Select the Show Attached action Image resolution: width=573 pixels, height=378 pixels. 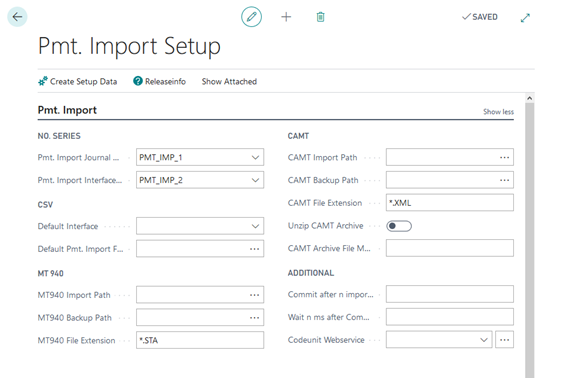(x=229, y=81)
